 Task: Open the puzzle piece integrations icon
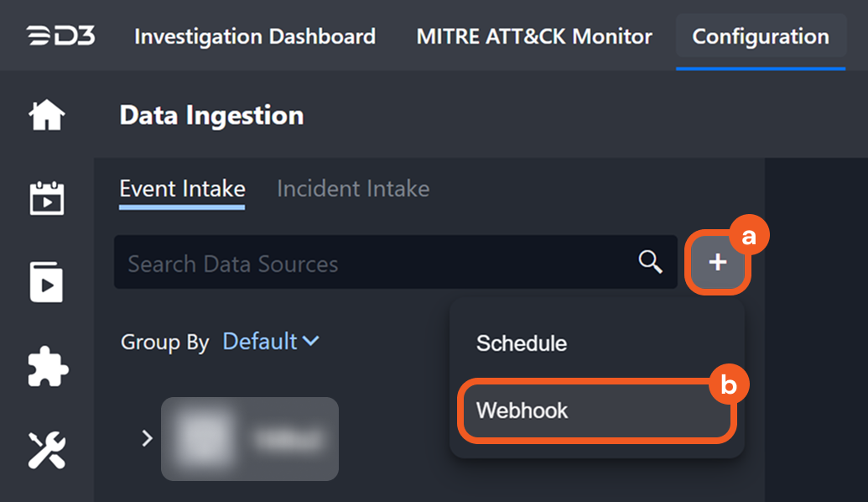pos(47,367)
